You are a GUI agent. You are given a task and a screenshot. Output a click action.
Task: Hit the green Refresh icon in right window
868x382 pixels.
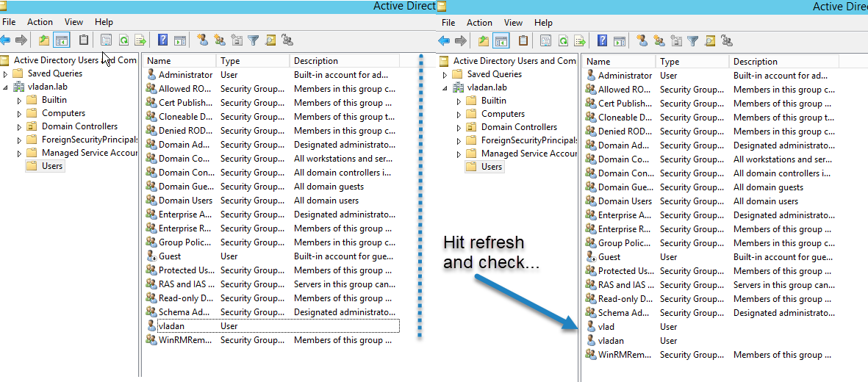(564, 40)
